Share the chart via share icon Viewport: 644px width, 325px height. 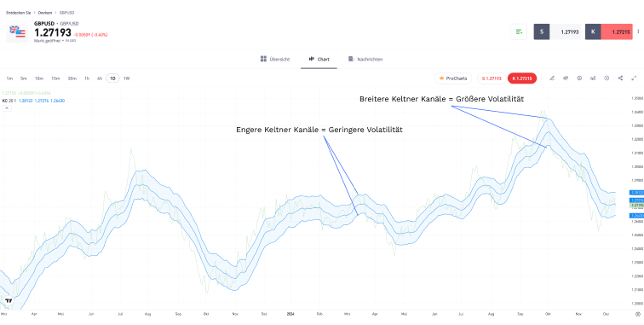pyautogui.click(x=620, y=78)
